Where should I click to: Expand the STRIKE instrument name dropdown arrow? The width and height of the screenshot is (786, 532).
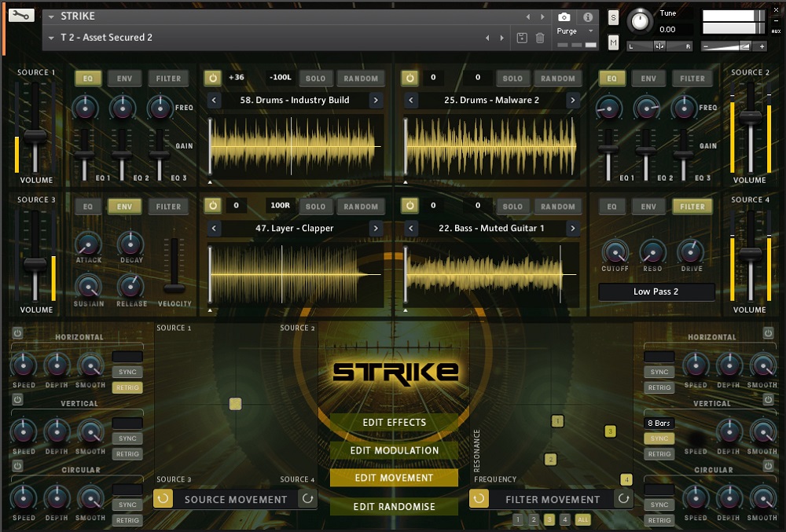point(51,17)
